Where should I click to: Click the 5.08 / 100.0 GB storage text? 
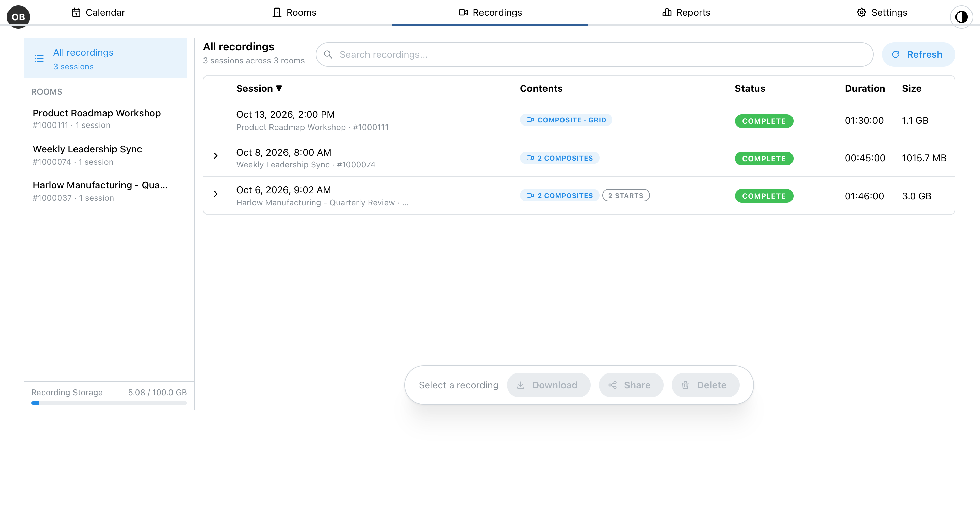coord(158,392)
